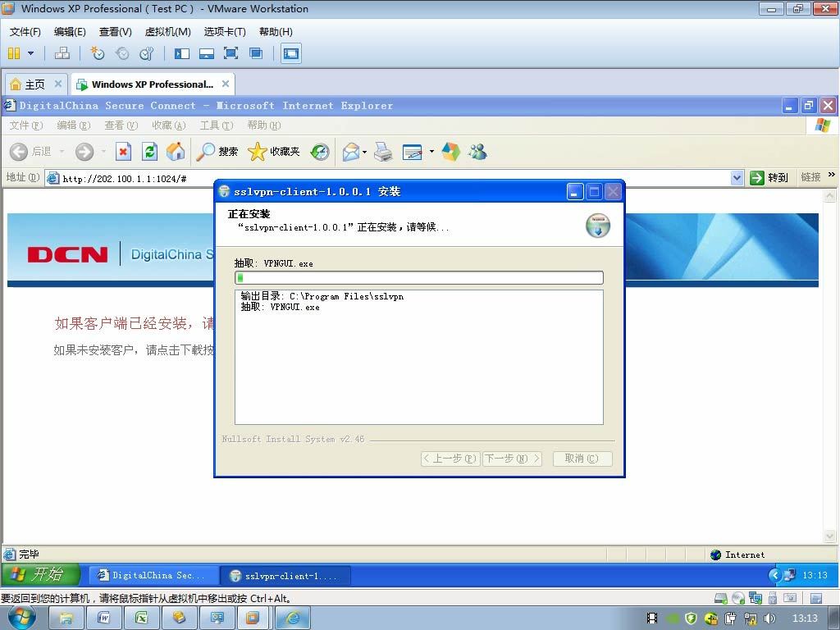
Task: Open the snapshot manager wrench icon
Action: pyautogui.click(x=146, y=53)
